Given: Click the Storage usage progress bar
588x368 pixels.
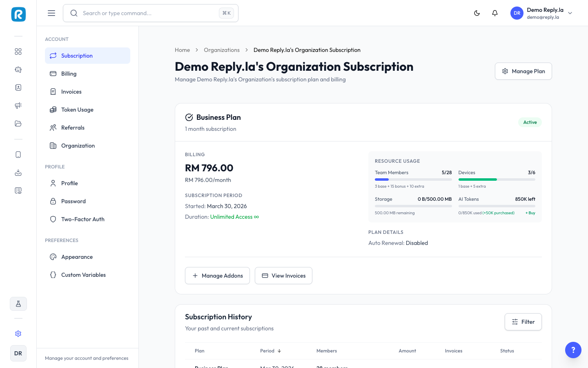Looking at the screenshot, I should (x=413, y=206).
